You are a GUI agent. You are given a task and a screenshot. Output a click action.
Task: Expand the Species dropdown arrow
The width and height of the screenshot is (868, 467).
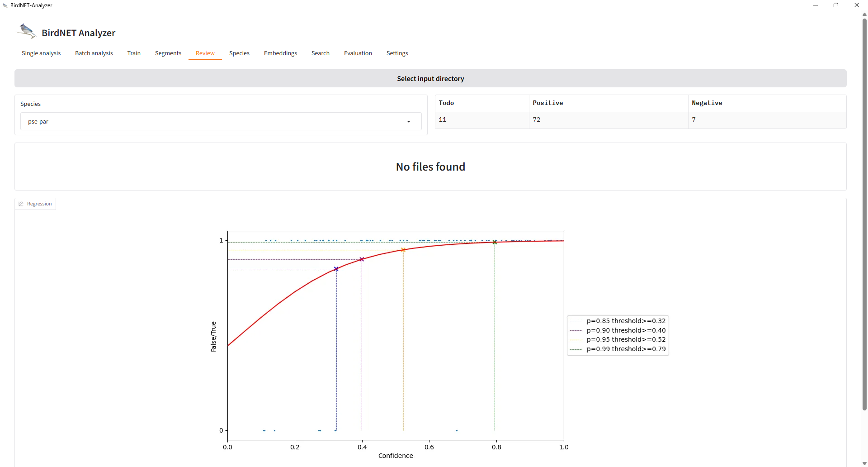tap(409, 122)
